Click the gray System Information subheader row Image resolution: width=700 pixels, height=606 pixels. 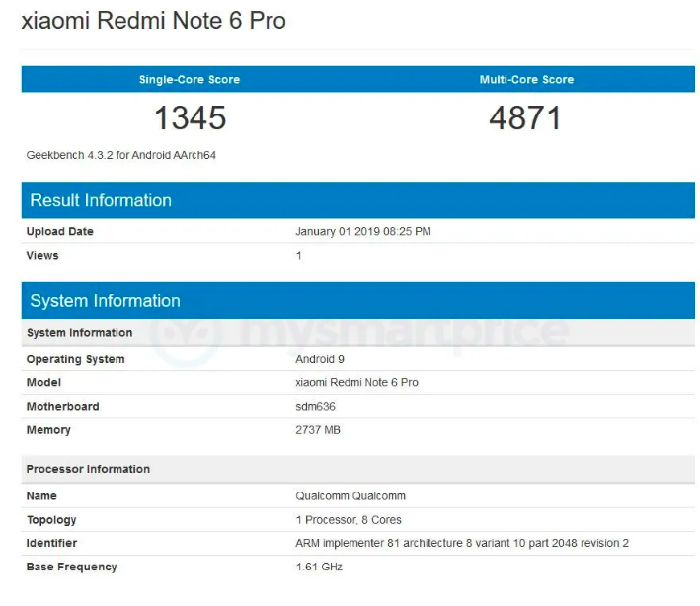[x=358, y=333]
